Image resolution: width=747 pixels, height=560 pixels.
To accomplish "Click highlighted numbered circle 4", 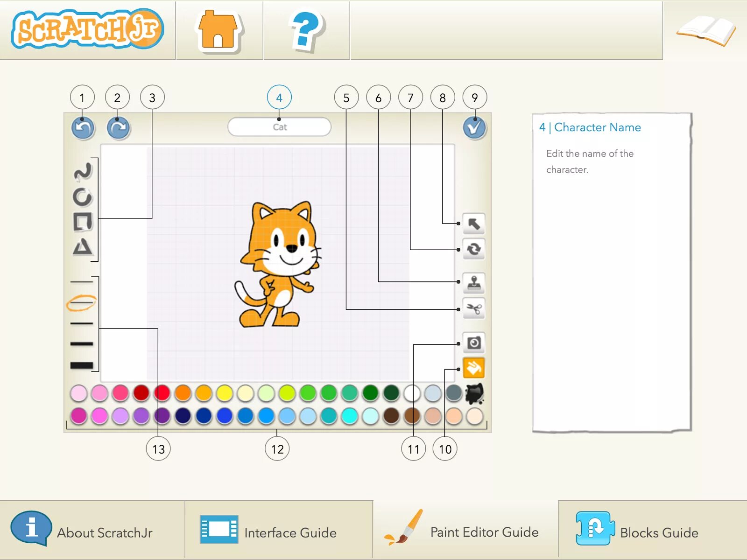I will (279, 97).
